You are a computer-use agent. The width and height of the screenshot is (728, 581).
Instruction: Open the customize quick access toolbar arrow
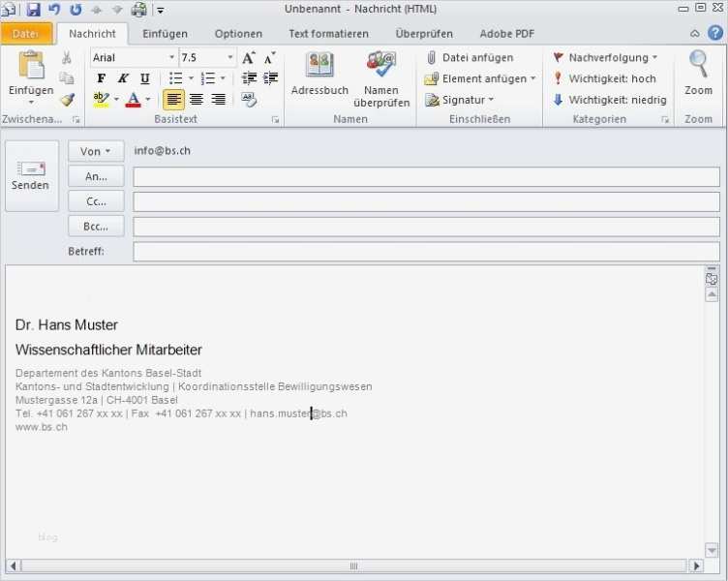[x=160, y=10]
